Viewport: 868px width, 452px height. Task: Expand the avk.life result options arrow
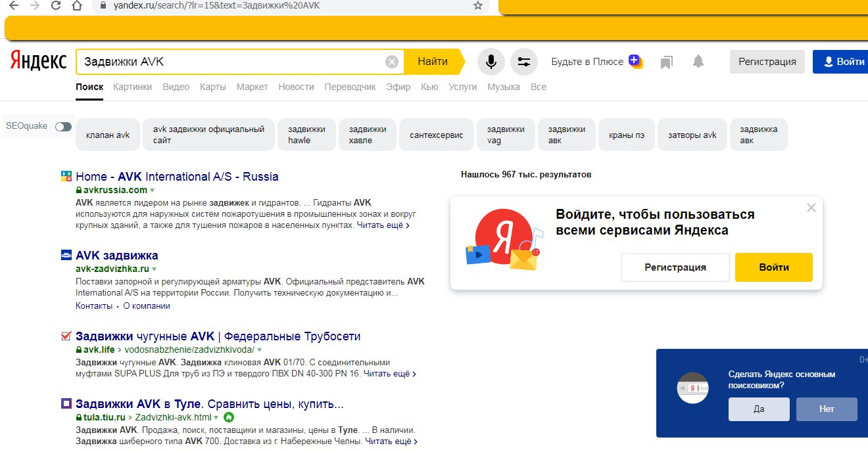click(259, 350)
